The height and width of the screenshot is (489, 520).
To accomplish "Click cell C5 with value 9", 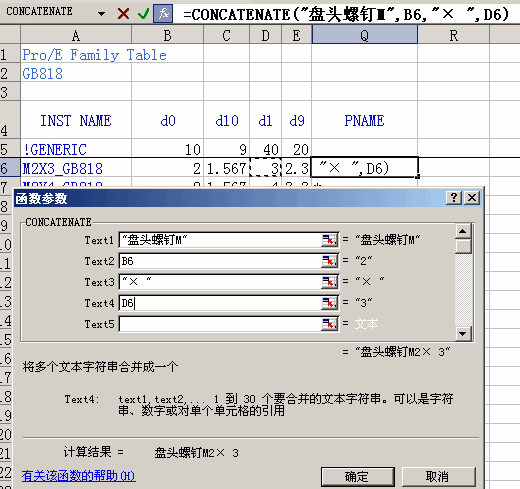I will click(x=226, y=149).
